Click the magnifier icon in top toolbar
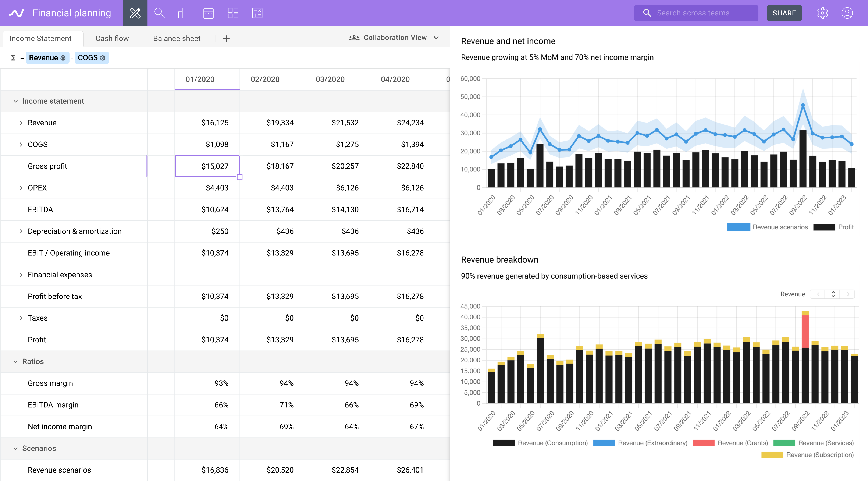This screenshot has width=868, height=481. (159, 13)
